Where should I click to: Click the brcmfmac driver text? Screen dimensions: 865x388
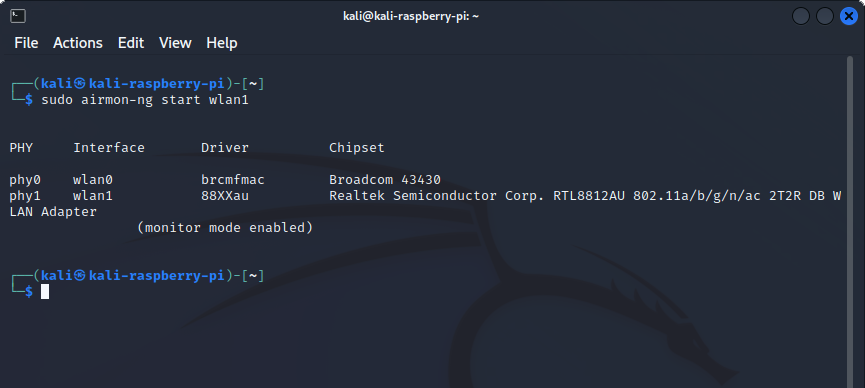coord(233,179)
